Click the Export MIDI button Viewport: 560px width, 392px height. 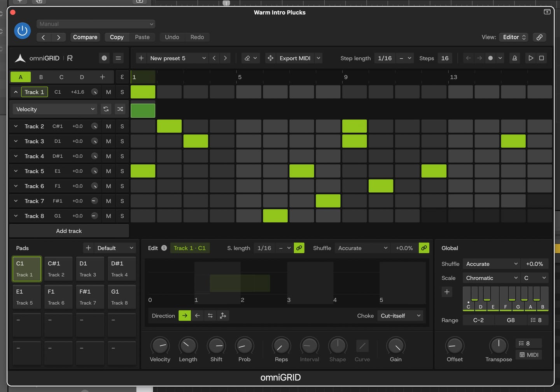tap(295, 58)
